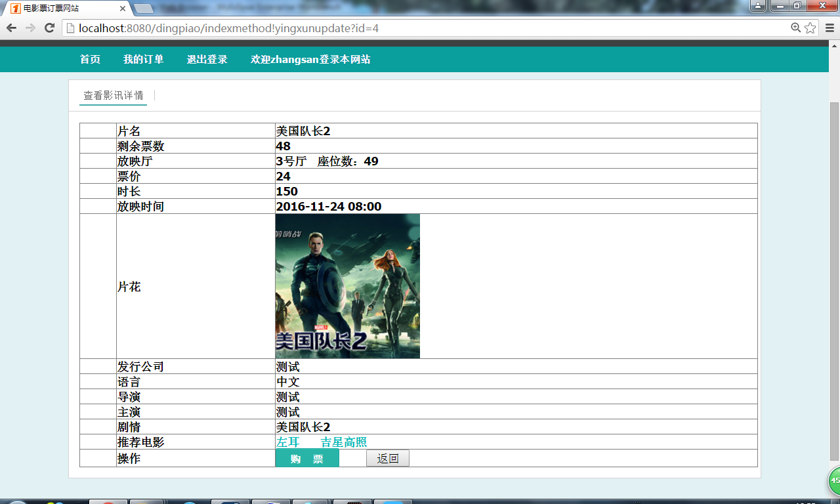Open the zoom magnifier icon in address bar
The image size is (840, 504).
click(x=796, y=28)
